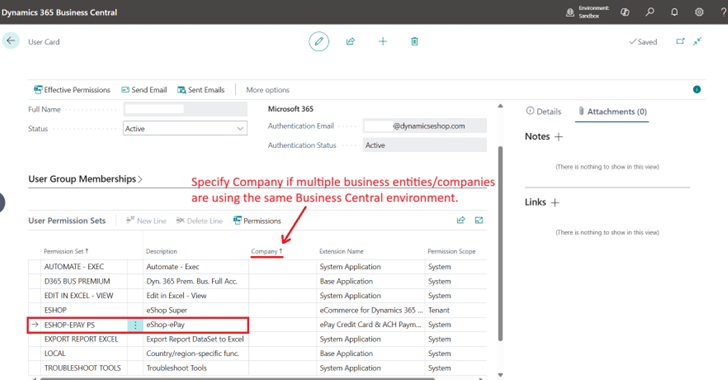Click the share icon beside edit
728x380 pixels.
(351, 41)
